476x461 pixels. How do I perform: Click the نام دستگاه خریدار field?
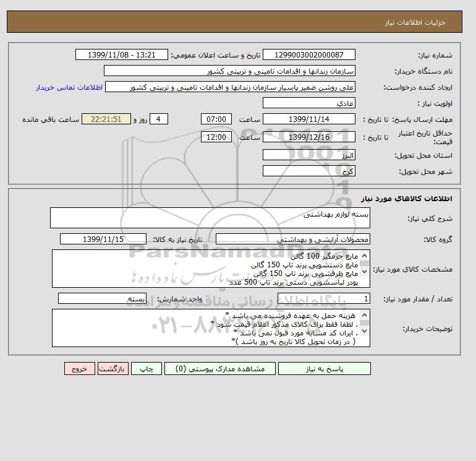pos(229,71)
